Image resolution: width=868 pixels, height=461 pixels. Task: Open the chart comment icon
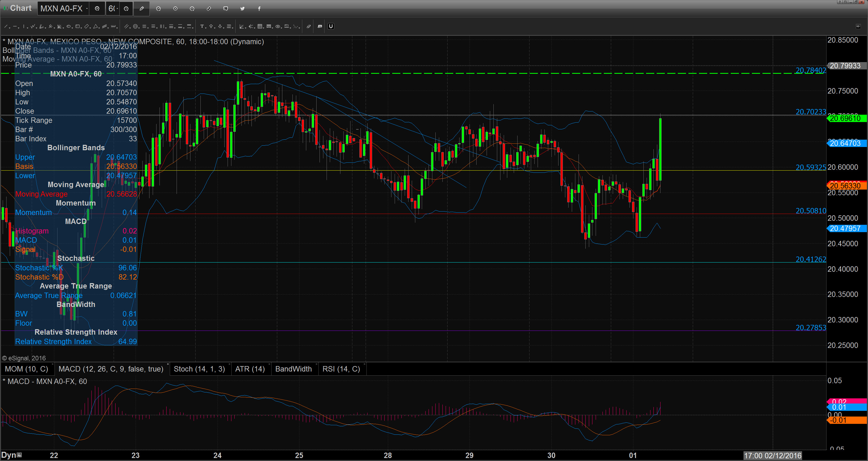226,9
